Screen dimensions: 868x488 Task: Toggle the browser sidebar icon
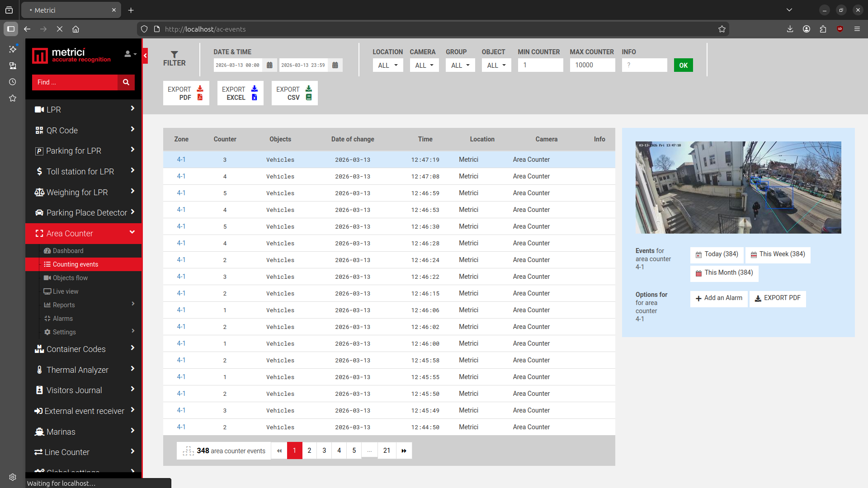[11, 29]
